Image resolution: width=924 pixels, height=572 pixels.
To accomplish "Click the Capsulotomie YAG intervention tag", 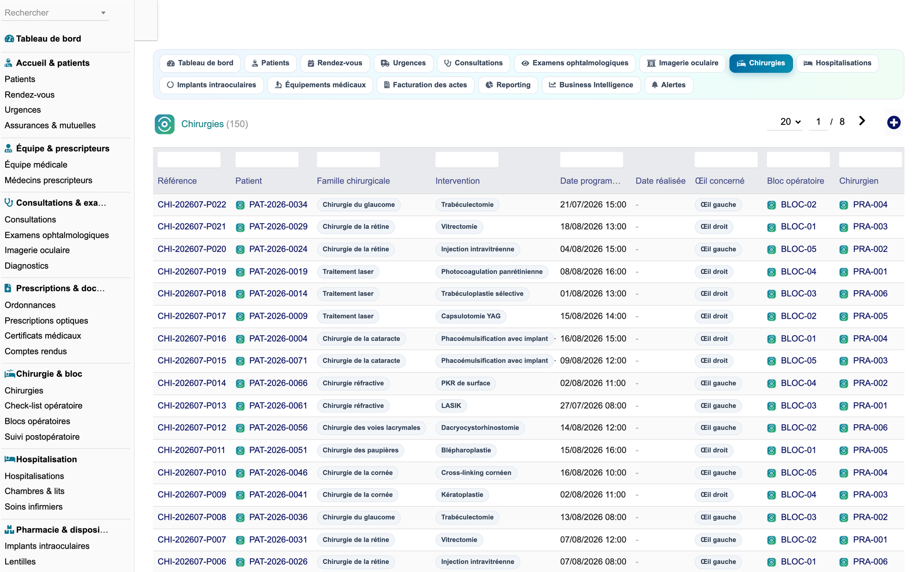I will [x=471, y=316].
